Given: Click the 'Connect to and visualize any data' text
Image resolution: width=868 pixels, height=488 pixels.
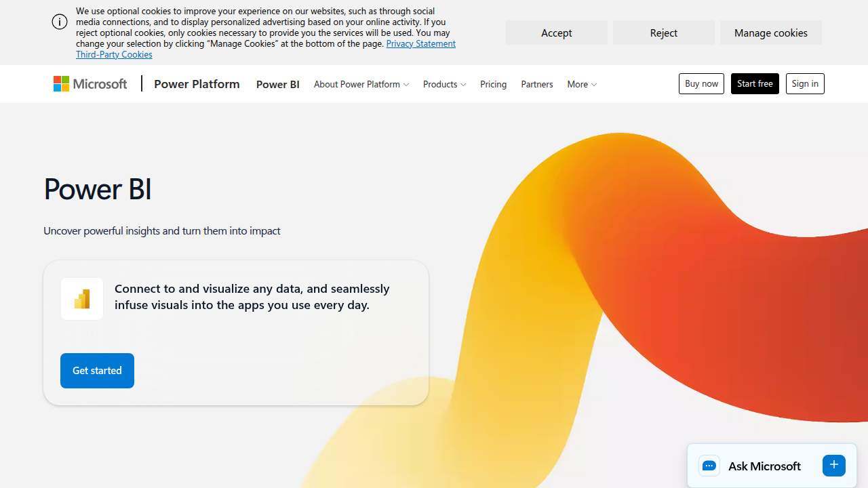Looking at the screenshot, I should (x=252, y=296).
